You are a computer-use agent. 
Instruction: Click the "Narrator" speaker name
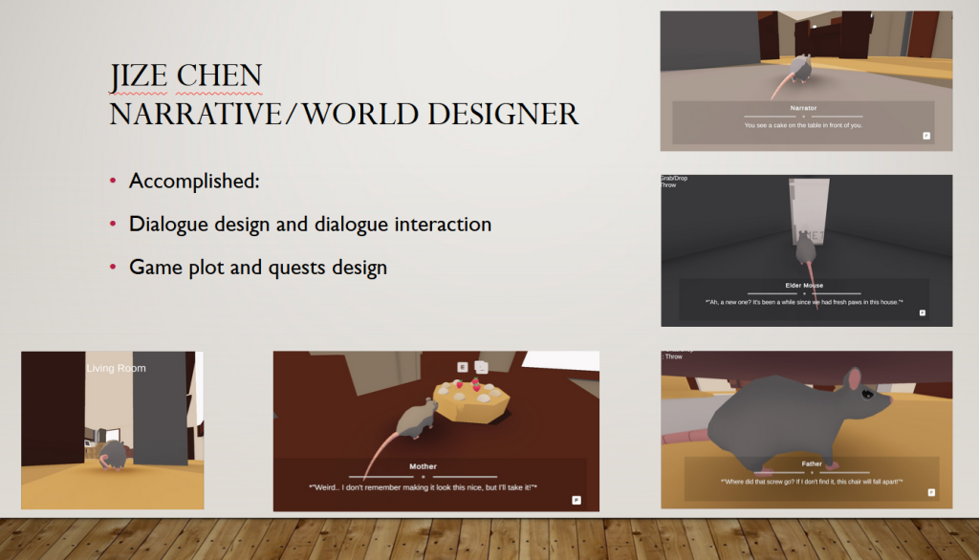tap(803, 108)
